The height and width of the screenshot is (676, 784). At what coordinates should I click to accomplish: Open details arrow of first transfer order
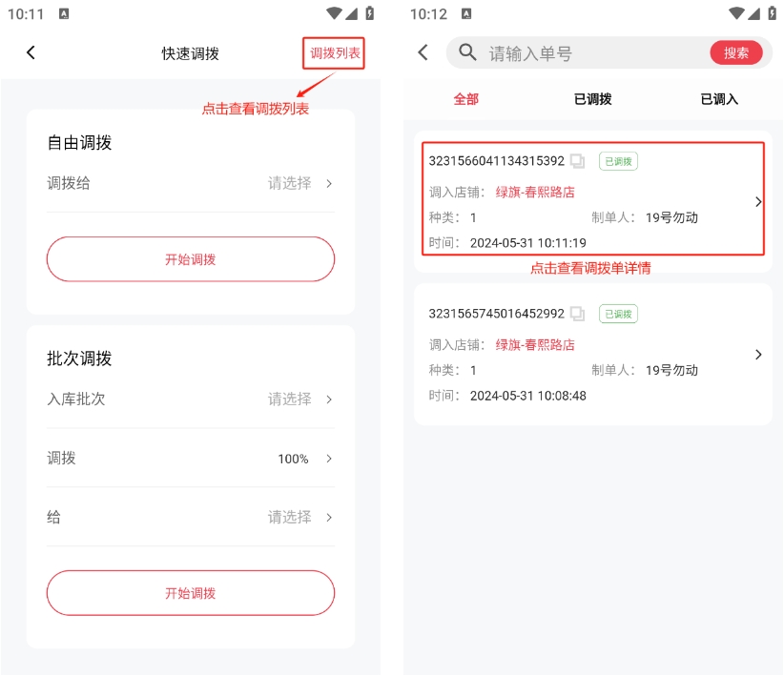tap(758, 201)
